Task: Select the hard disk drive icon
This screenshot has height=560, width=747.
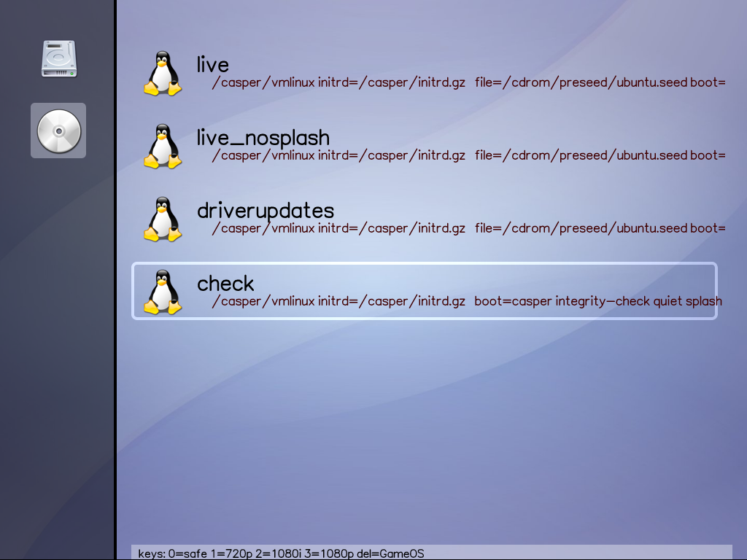Action: [x=58, y=58]
